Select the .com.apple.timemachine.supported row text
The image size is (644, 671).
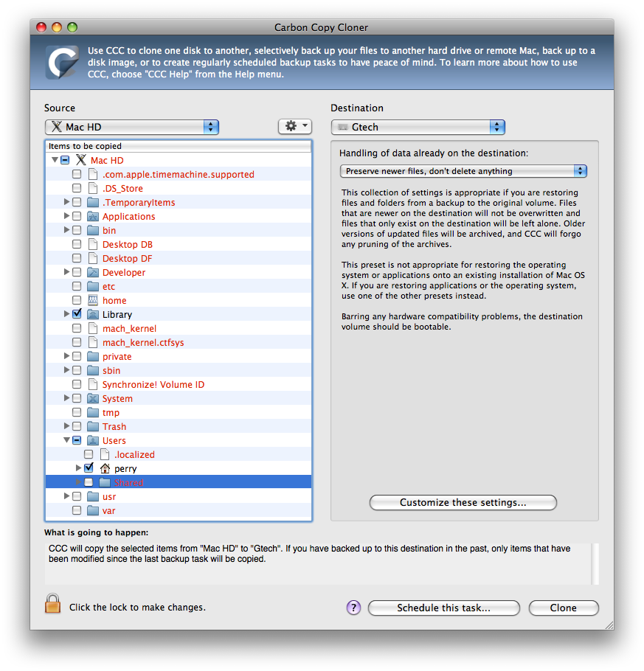click(x=178, y=175)
